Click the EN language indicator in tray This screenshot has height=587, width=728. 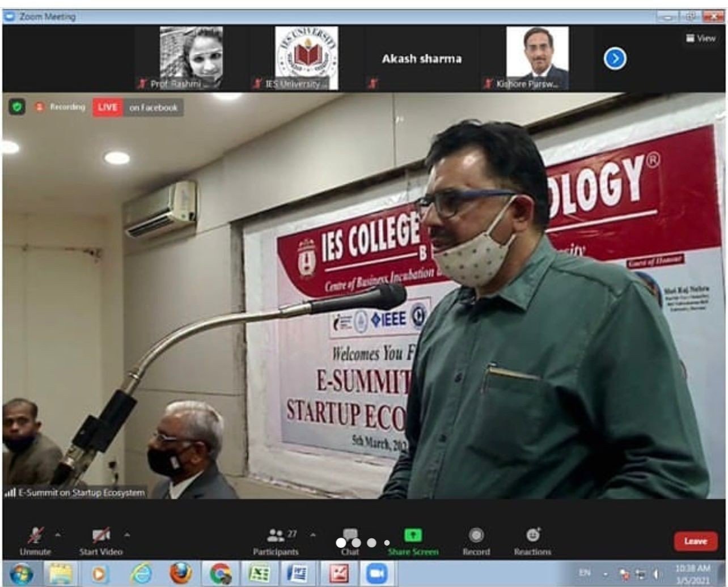(583, 573)
